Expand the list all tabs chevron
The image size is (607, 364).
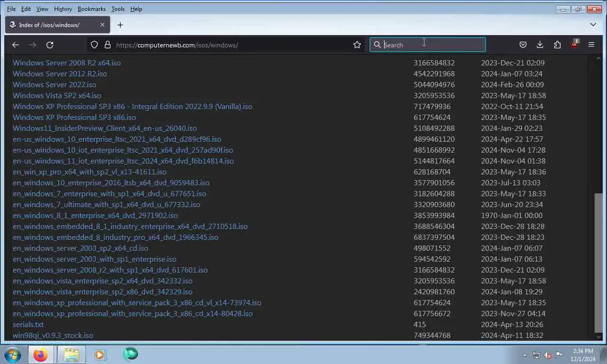click(x=593, y=25)
